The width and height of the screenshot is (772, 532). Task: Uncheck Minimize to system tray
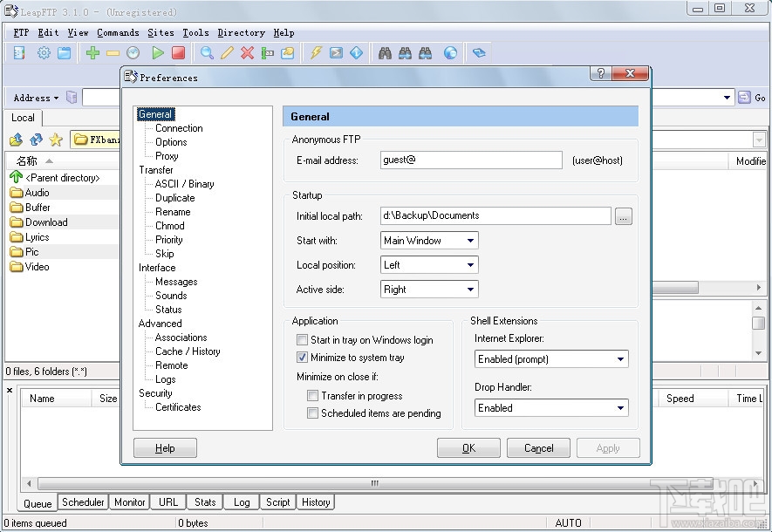[x=302, y=358]
